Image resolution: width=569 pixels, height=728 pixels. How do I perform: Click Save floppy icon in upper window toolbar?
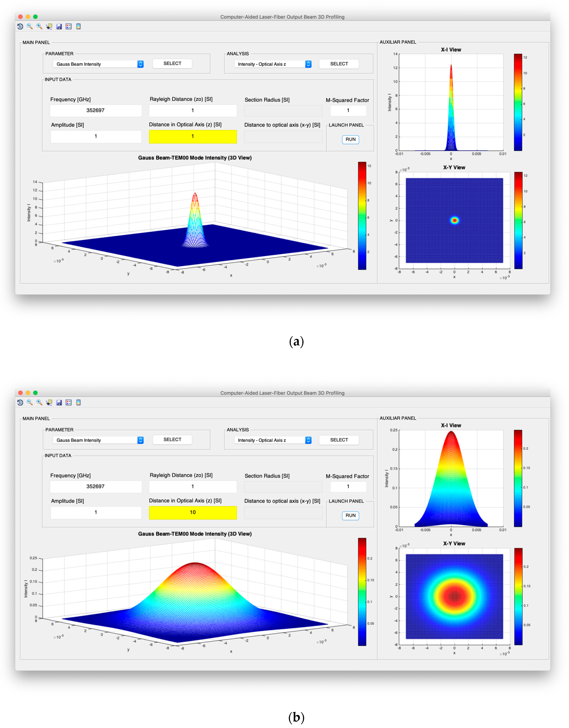59,26
